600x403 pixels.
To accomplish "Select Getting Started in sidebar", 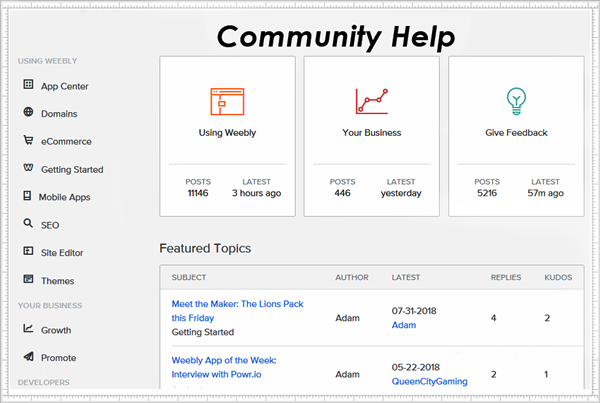I will 72,170.
